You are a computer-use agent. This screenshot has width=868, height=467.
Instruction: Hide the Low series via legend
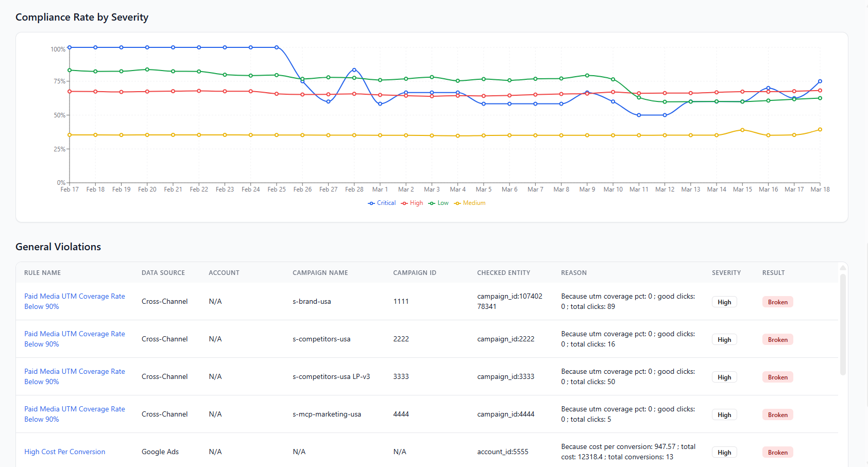pyautogui.click(x=439, y=203)
